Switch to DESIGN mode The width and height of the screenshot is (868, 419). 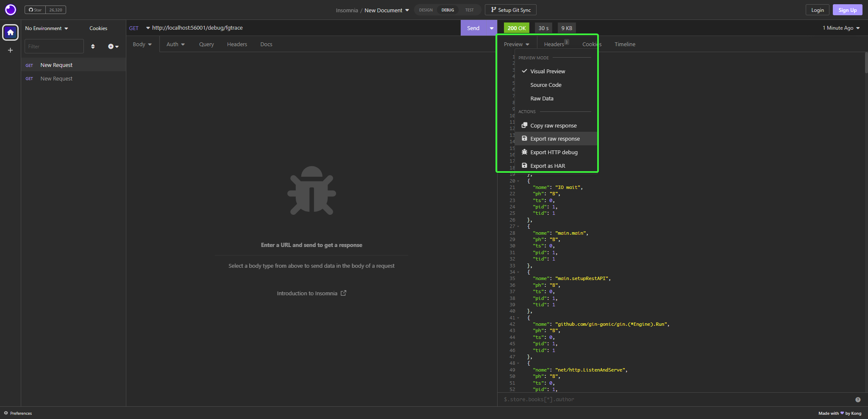tap(426, 10)
